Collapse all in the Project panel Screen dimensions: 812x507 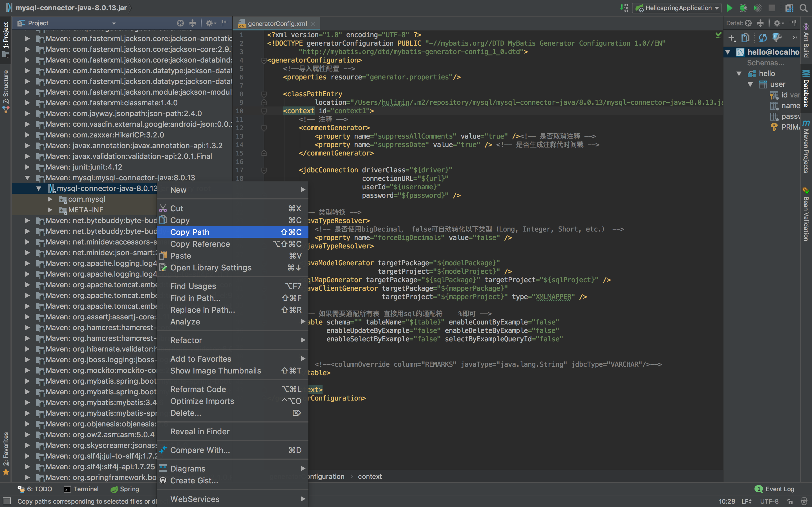(192, 23)
